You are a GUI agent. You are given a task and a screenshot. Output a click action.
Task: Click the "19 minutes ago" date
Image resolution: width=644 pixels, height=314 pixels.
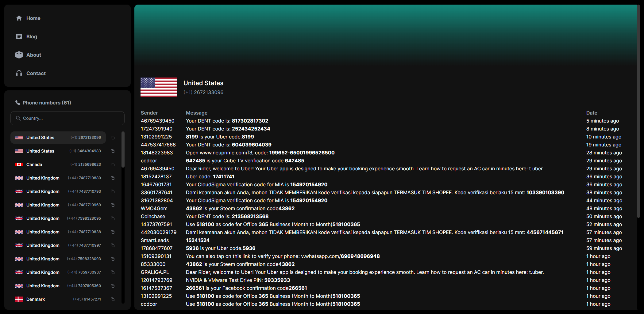[x=604, y=145]
